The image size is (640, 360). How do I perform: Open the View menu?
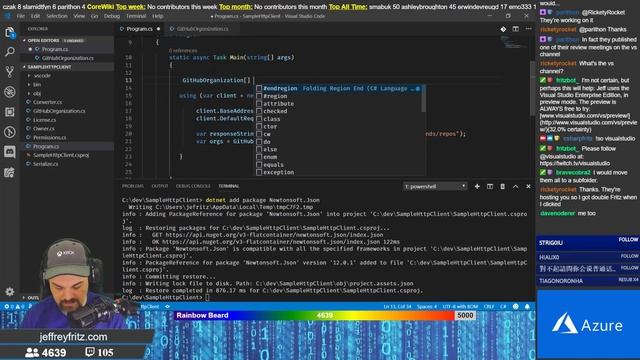tap(79, 16)
